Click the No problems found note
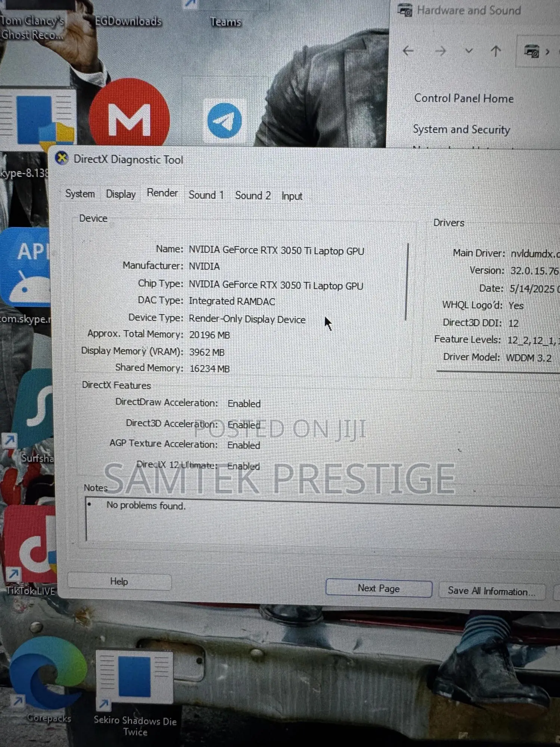 (146, 505)
